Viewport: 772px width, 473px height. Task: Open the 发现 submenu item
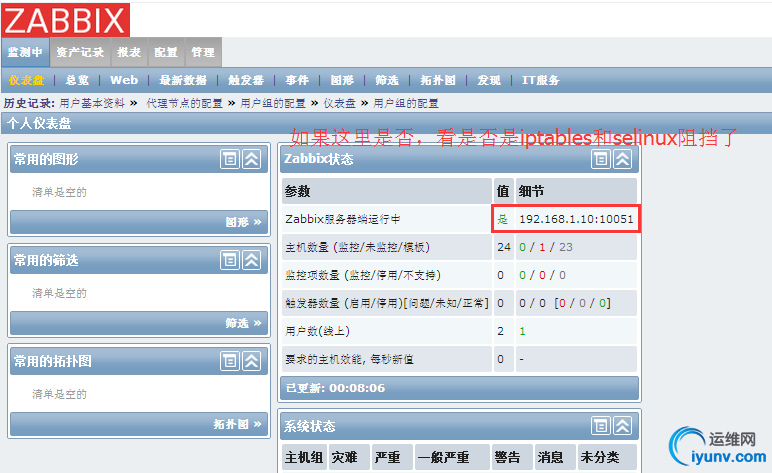[489, 80]
